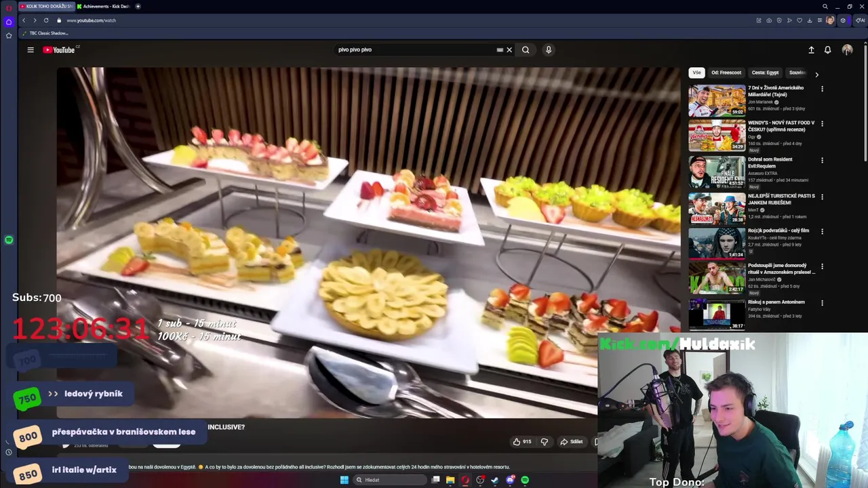
Task: Open Discord from the taskbar
Action: point(510,480)
